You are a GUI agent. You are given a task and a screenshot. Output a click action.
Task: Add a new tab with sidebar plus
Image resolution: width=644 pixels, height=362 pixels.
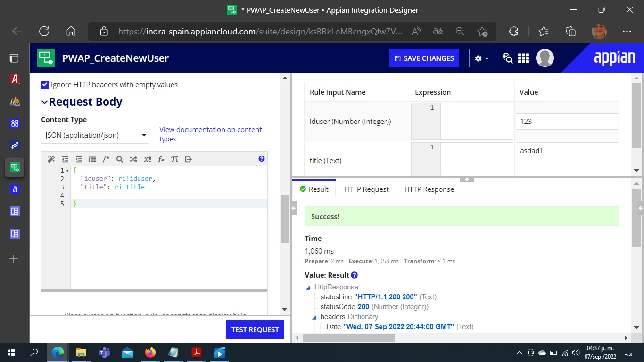[14, 259]
